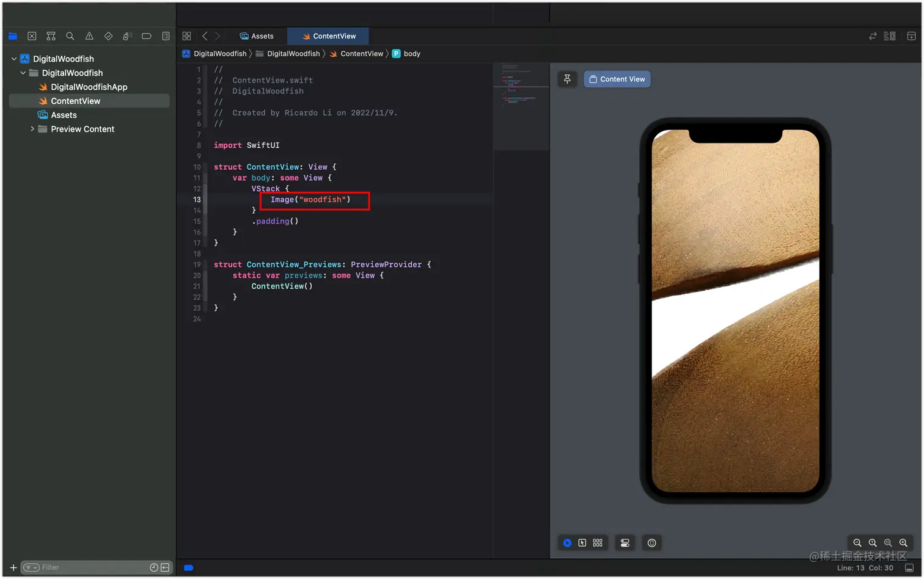924x579 pixels.
Task: Click ContentView() in previews struct
Action: 282,286
